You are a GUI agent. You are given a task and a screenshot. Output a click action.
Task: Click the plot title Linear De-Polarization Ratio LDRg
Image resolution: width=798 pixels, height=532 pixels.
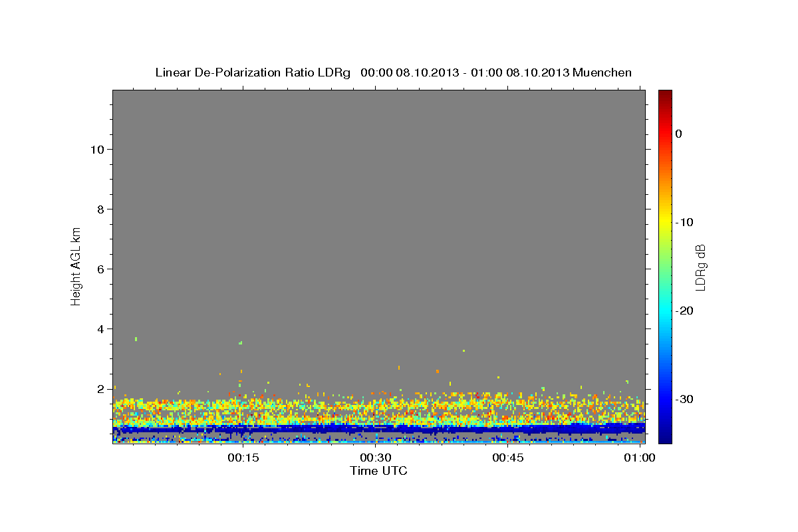coord(253,72)
